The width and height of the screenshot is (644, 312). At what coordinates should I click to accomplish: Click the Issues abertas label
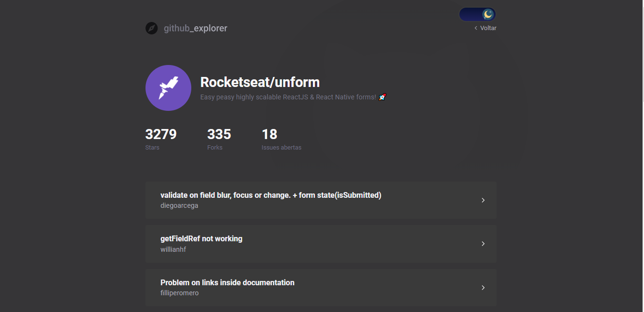[x=281, y=148]
